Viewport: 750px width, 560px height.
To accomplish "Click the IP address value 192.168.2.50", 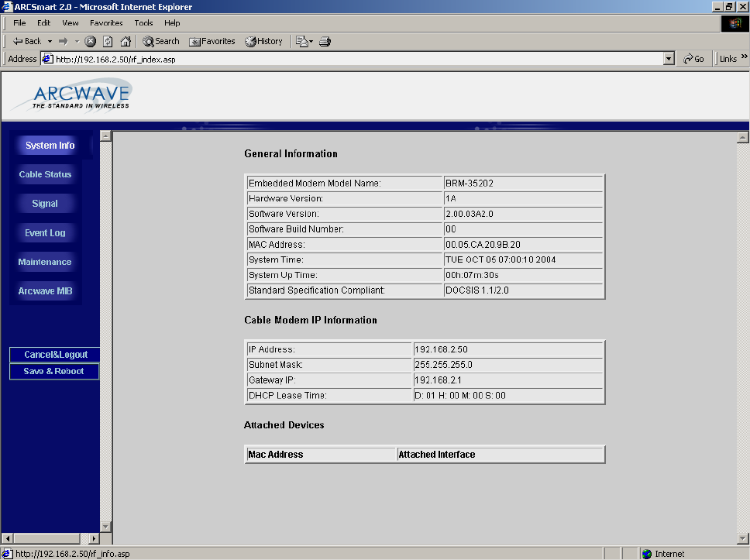I will [441, 349].
